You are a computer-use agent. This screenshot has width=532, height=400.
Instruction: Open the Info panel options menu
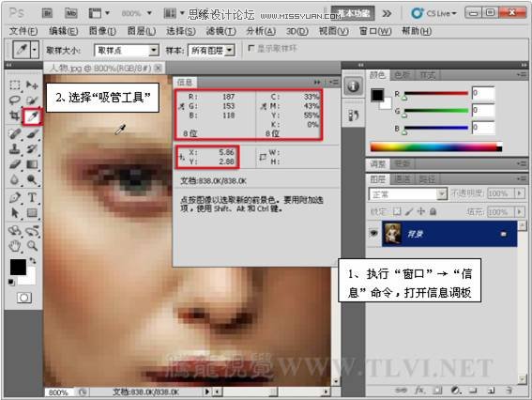point(334,83)
